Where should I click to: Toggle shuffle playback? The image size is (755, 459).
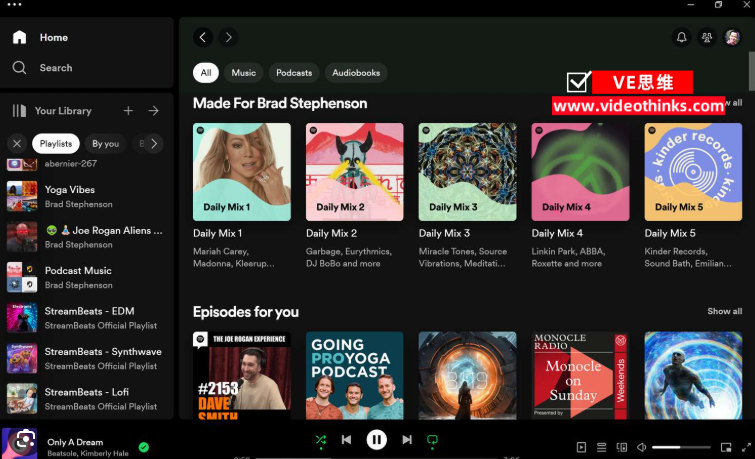point(321,440)
